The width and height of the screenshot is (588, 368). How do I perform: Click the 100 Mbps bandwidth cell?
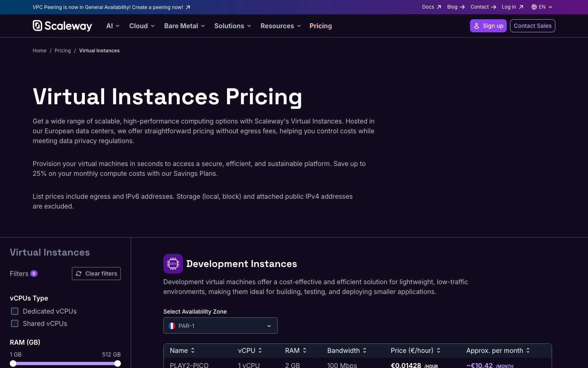[342, 365]
